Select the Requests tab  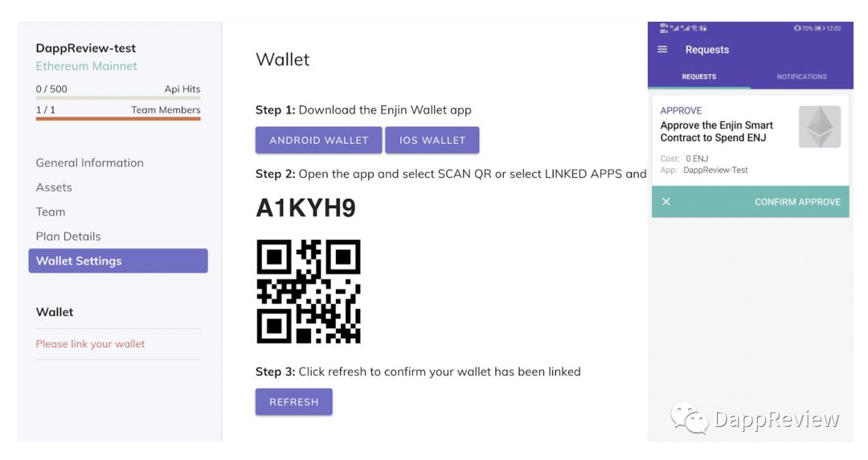pos(699,76)
